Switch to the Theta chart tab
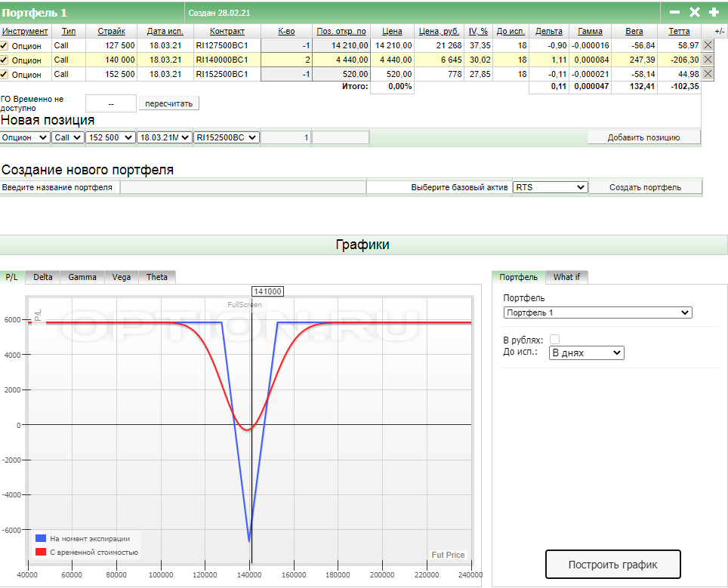 157,277
